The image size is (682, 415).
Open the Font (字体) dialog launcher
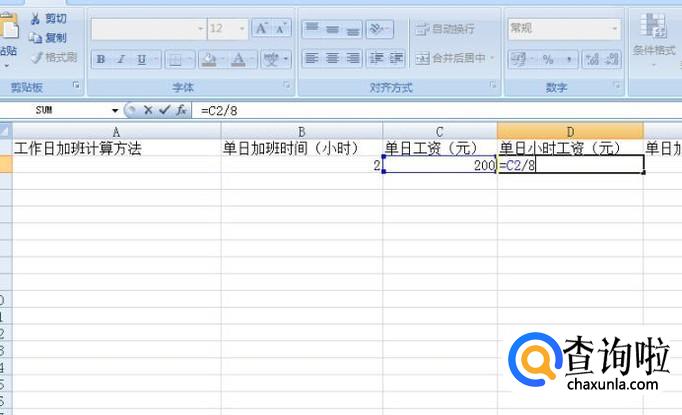[x=286, y=85]
